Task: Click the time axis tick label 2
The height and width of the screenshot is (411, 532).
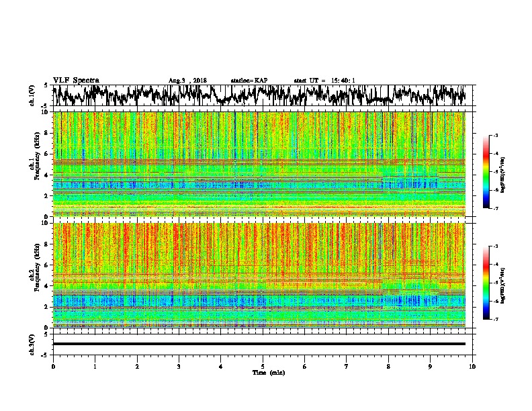Action: click(137, 367)
